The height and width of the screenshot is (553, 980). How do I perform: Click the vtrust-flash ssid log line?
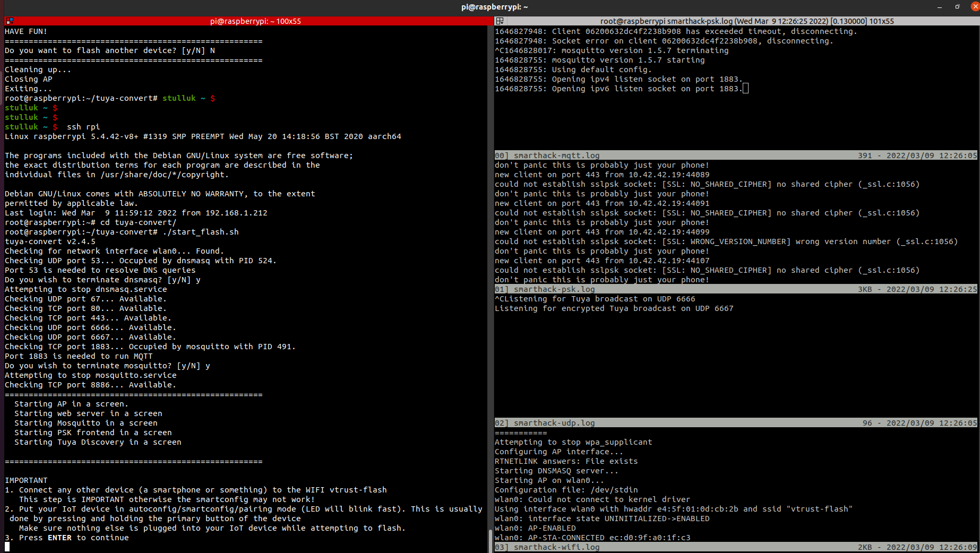pos(673,509)
